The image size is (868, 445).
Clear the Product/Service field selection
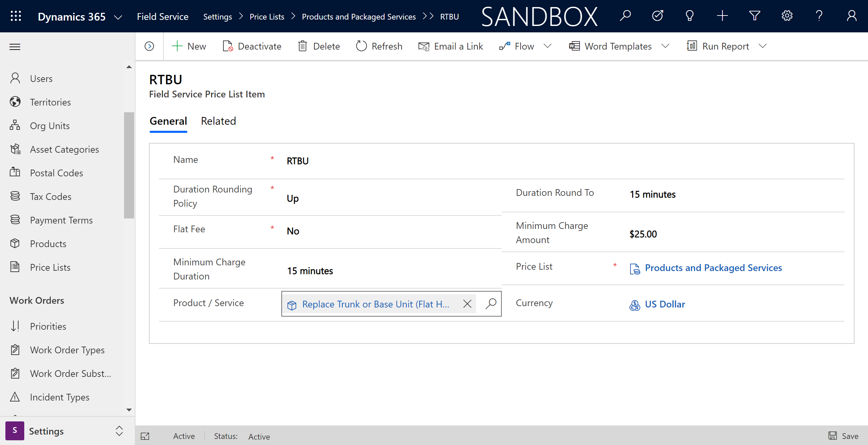[x=467, y=304]
